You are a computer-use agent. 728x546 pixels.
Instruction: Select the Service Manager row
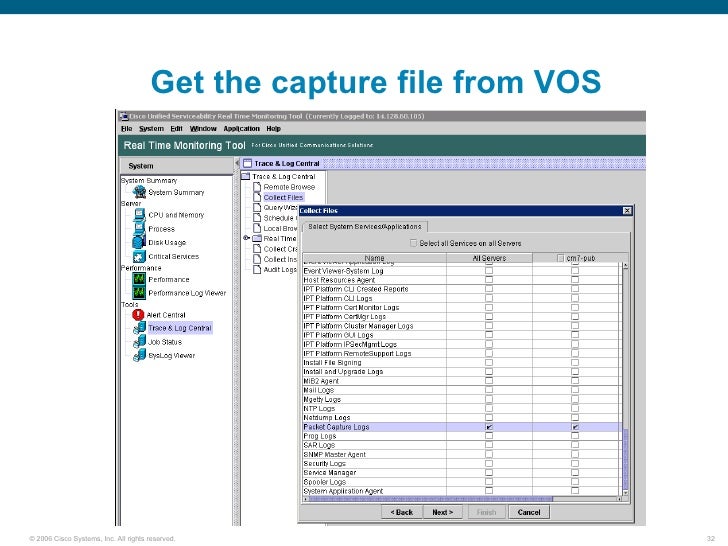(x=462, y=473)
